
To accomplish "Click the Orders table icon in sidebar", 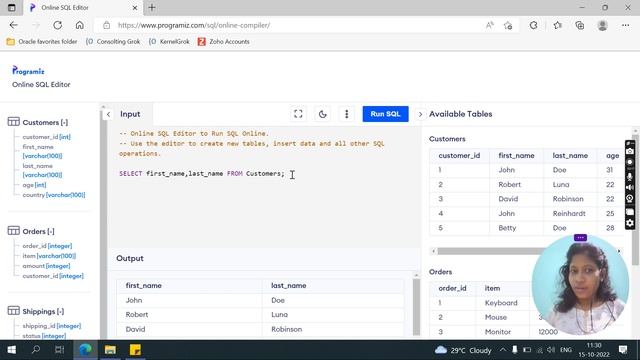I will click(13, 231).
